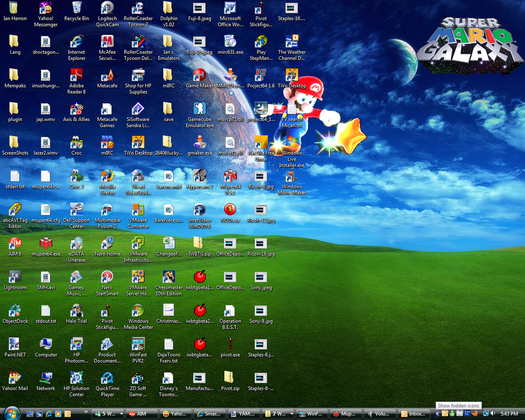The image size is (525, 420).
Task: Open Volume taskbar window
Action: click(x=381, y=414)
